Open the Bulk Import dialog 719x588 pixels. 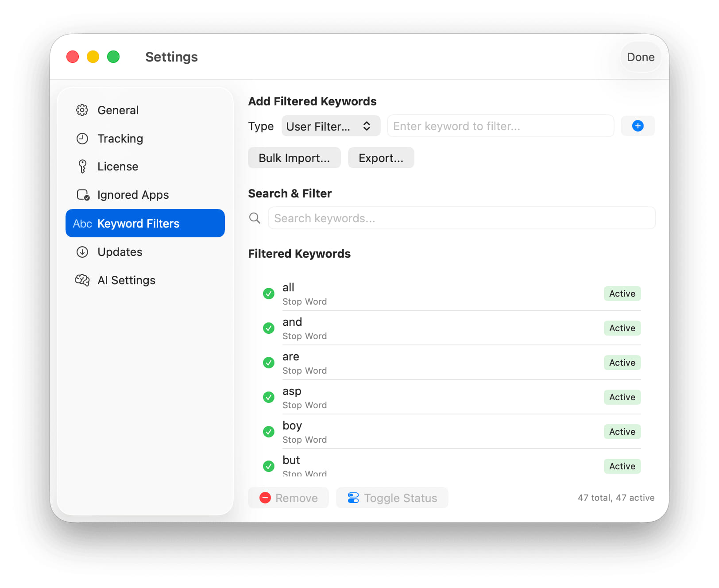pyautogui.click(x=294, y=158)
